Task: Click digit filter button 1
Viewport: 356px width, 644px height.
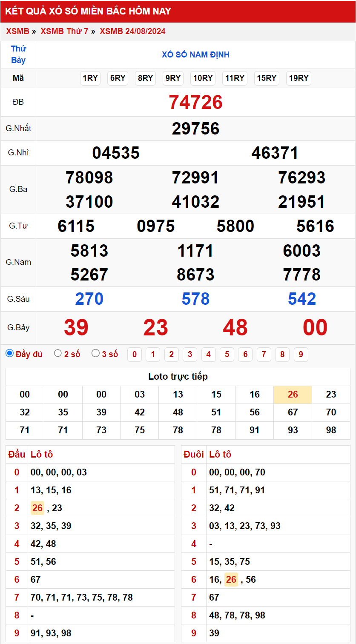Action: point(153,355)
